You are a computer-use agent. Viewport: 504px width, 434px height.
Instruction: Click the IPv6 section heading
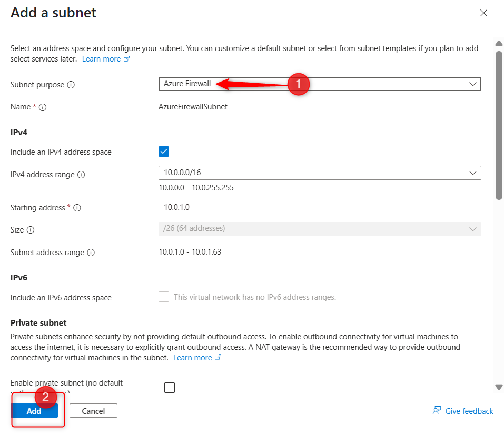(18, 278)
